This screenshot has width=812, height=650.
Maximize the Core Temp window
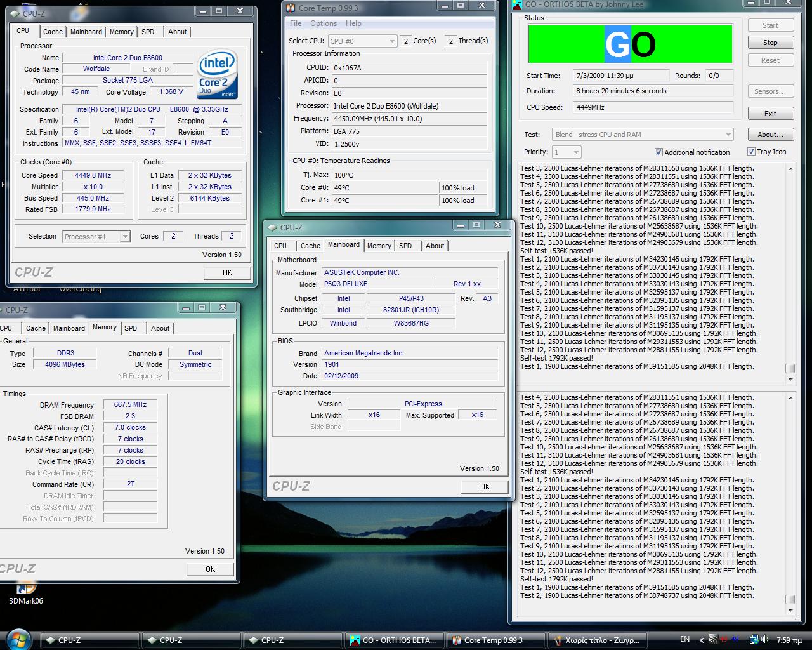pos(461,6)
